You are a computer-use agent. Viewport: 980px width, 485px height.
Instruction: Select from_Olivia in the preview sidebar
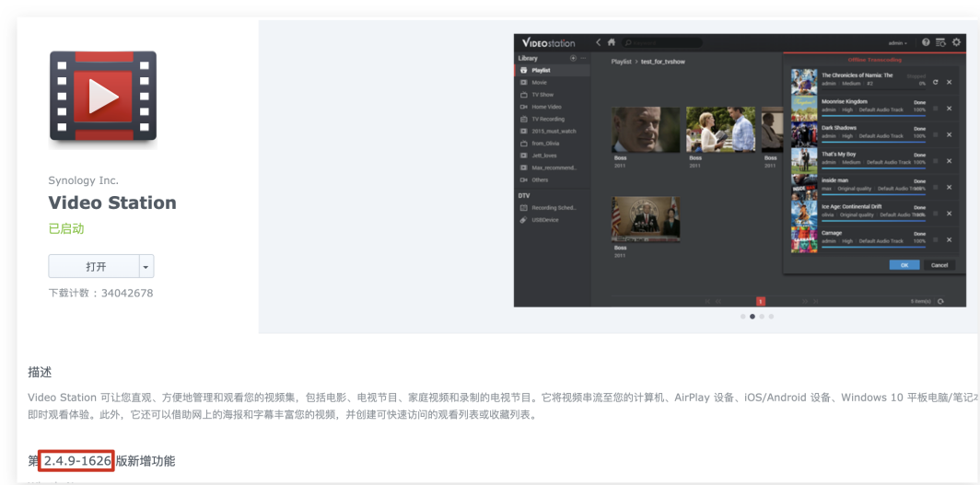pos(552,144)
